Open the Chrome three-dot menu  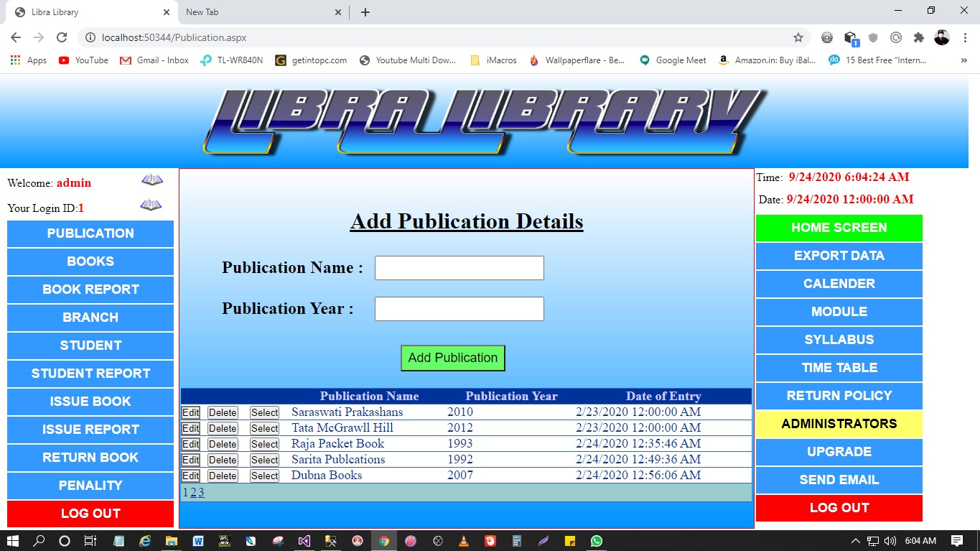(964, 37)
